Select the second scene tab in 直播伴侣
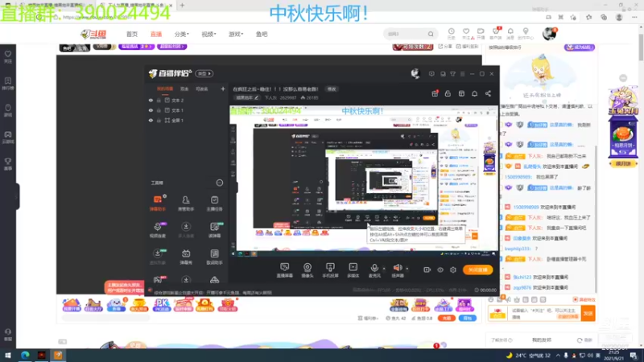 (x=184, y=89)
